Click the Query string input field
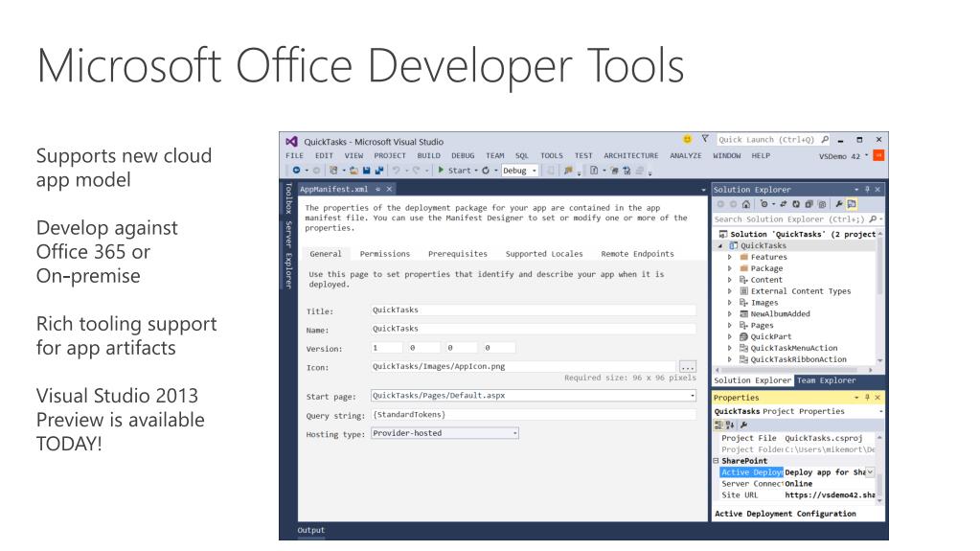Image resolution: width=980 pixels, height=551 pixels. [x=533, y=414]
